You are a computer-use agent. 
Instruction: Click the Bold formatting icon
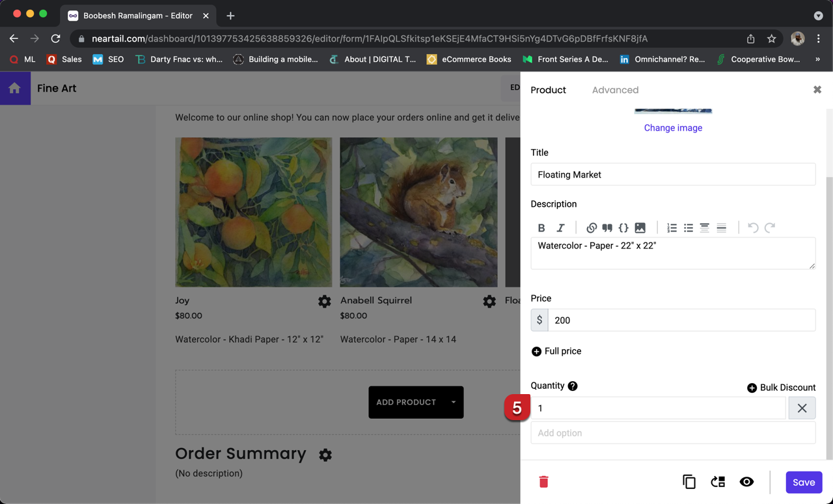pos(541,228)
